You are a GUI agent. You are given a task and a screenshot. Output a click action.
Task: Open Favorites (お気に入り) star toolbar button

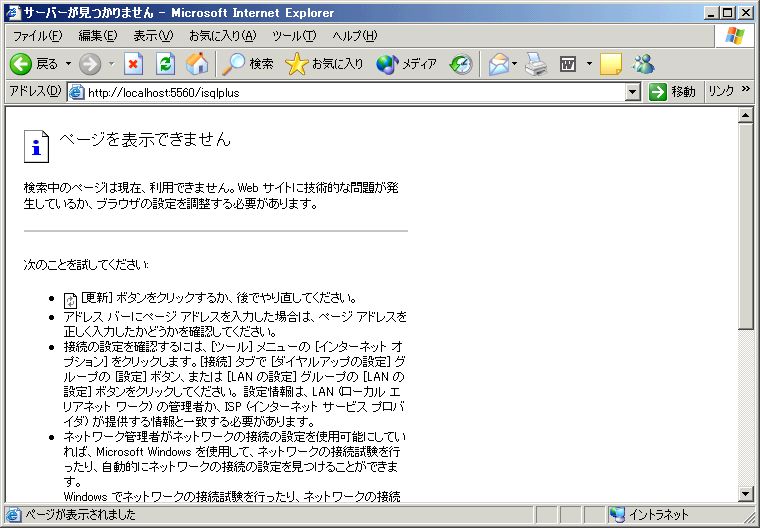(324, 64)
